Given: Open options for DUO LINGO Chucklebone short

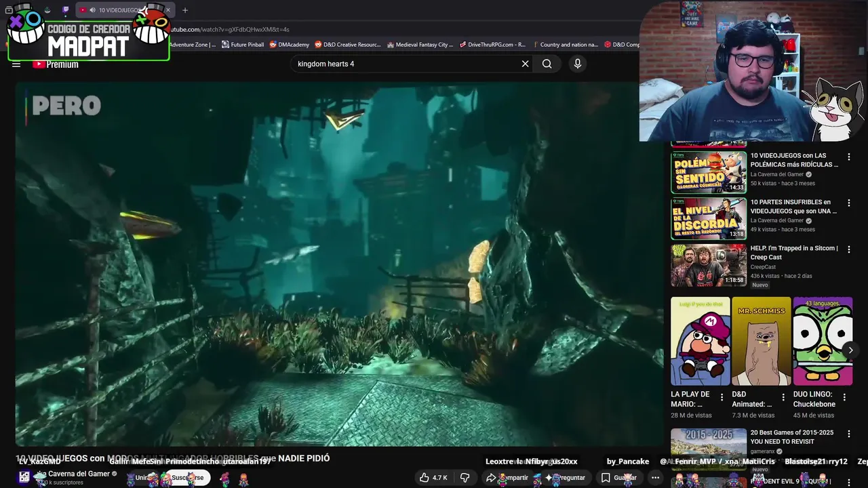Looking at the screenshot, I should point(844,397).
